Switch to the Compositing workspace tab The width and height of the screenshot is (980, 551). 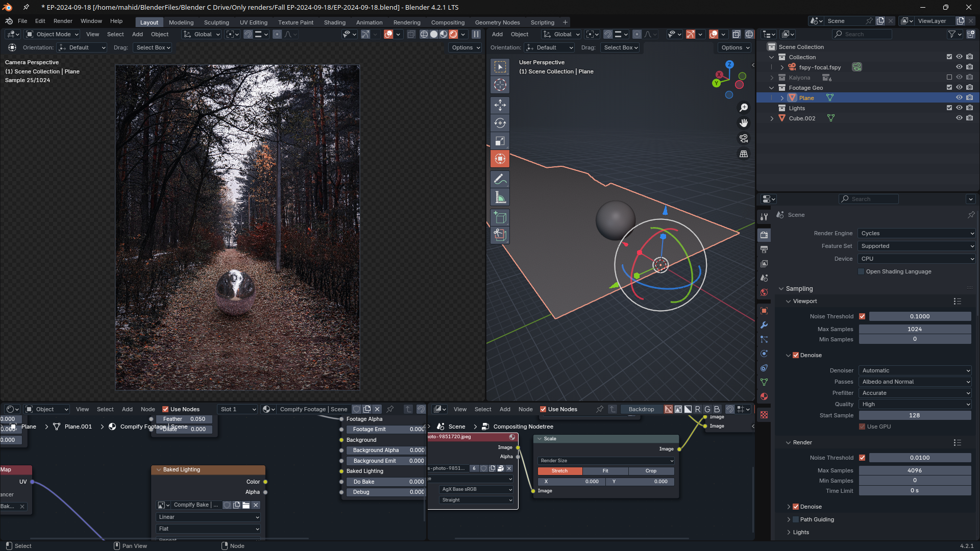(448, 22)
